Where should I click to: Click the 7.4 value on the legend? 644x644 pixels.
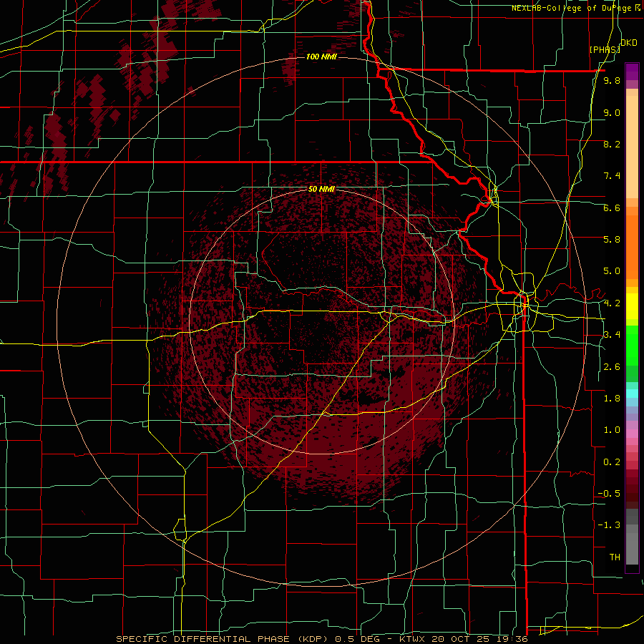click(x=612, y=176)
